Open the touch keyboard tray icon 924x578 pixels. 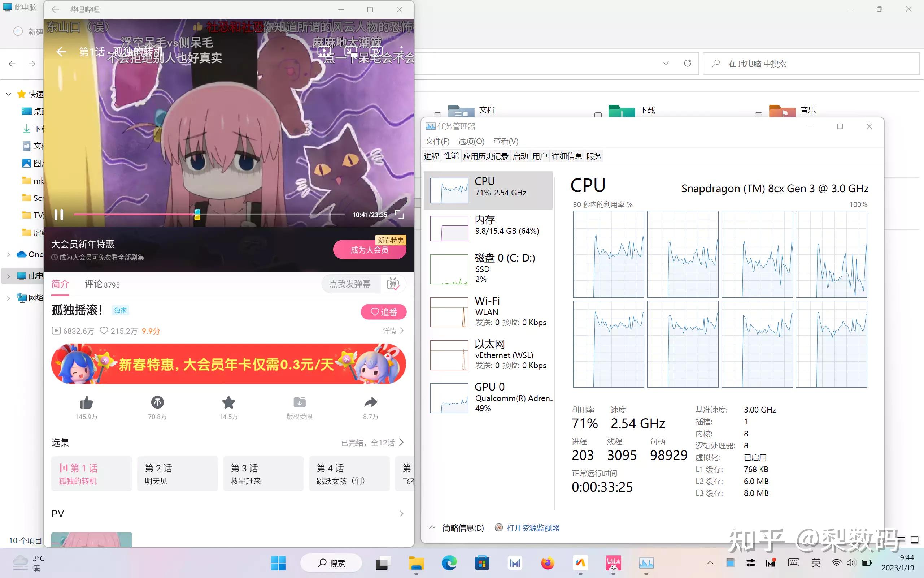[x=793, y=563]
